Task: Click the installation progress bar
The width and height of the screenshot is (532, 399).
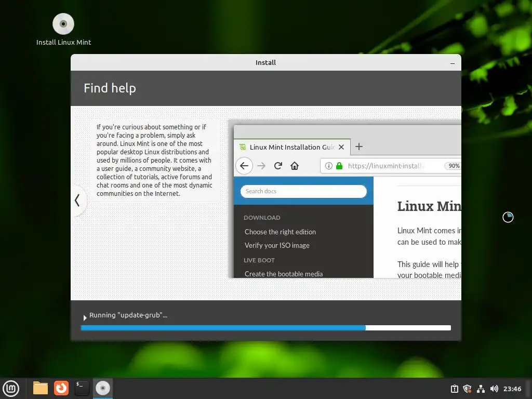Action: (x=265, y=328)
